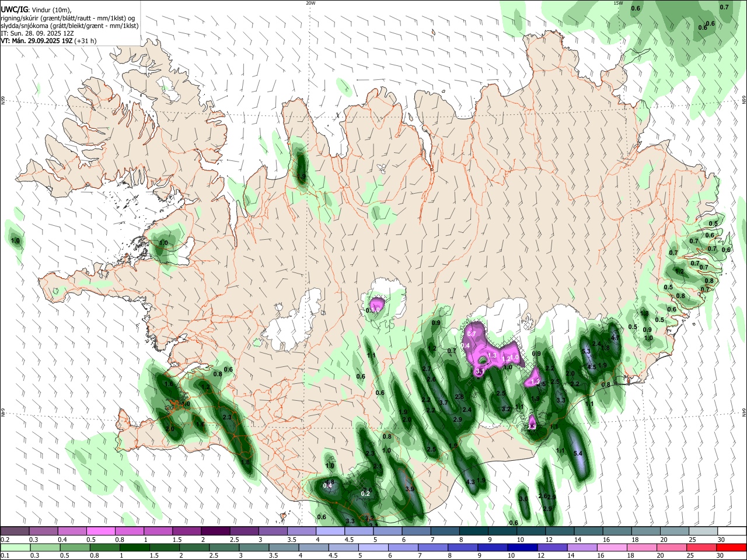Pick pale green rain swatch between 0.1 and 0.3
Image resolution: width=747 pixels, height=560 pixels.
pos(15,547)
